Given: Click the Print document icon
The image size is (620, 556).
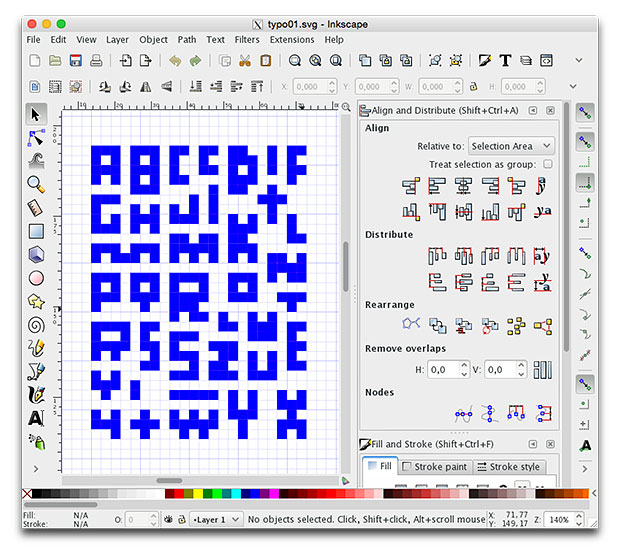Looking at the screenshot, I should point(96,61).
